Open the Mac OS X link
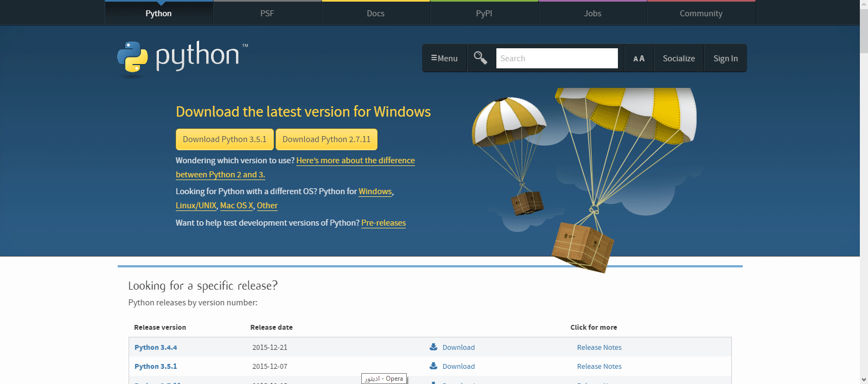The image size is (868, 384). point(237,206)
